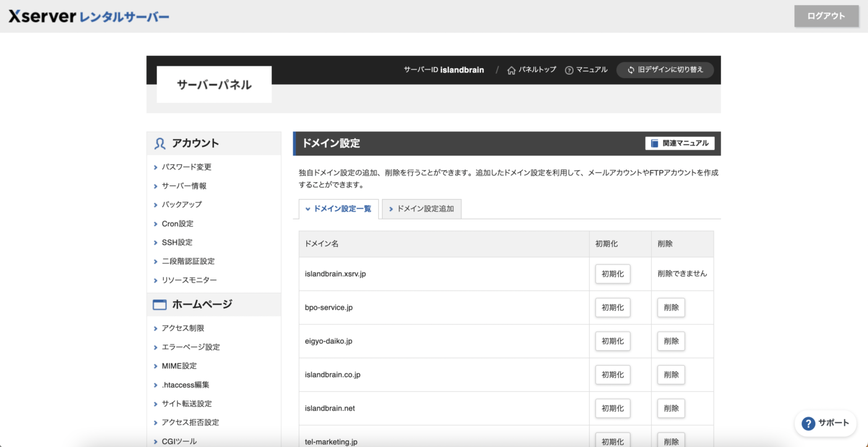Screen dimensions: 868x447
Task: Click the サーバーパネル title box
Action: pos(214,84)
